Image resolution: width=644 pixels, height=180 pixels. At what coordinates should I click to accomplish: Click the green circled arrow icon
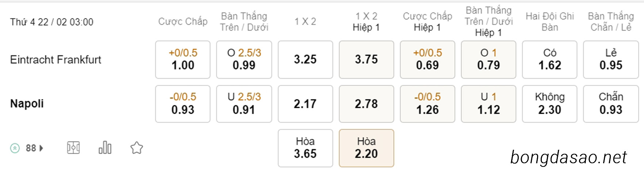(15, 148)
